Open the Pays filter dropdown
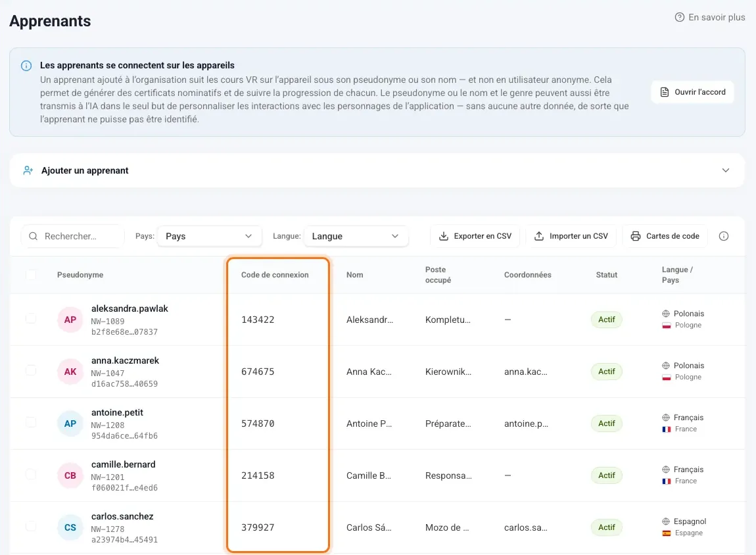 [209, 236]
